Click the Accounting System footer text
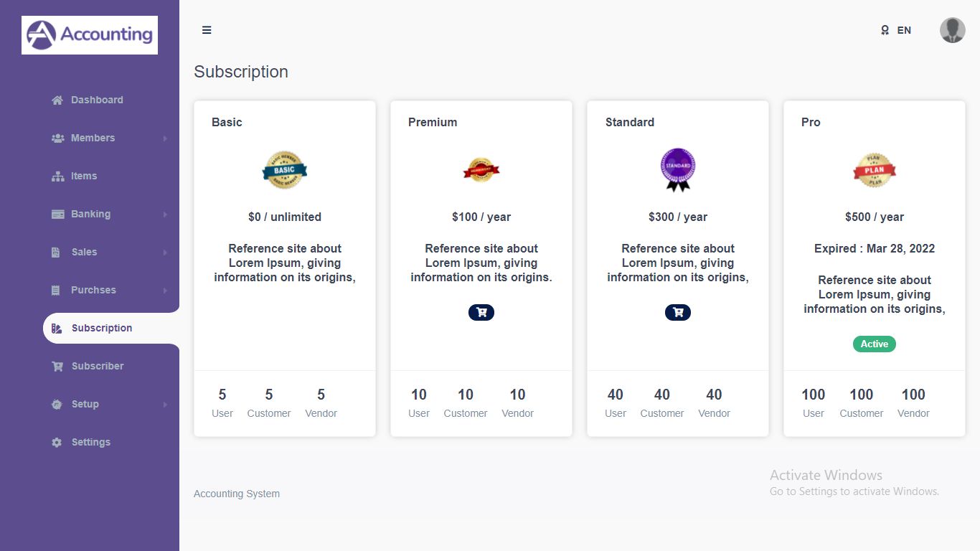Image resolution: width=980 pixels, height=551 pixels. [x=237, y=494]
